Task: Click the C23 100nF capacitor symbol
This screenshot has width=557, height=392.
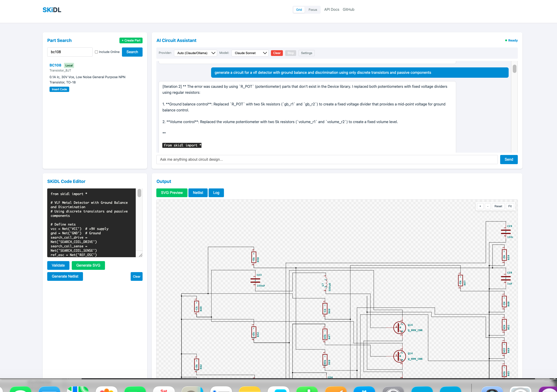Action: [255, 280]
